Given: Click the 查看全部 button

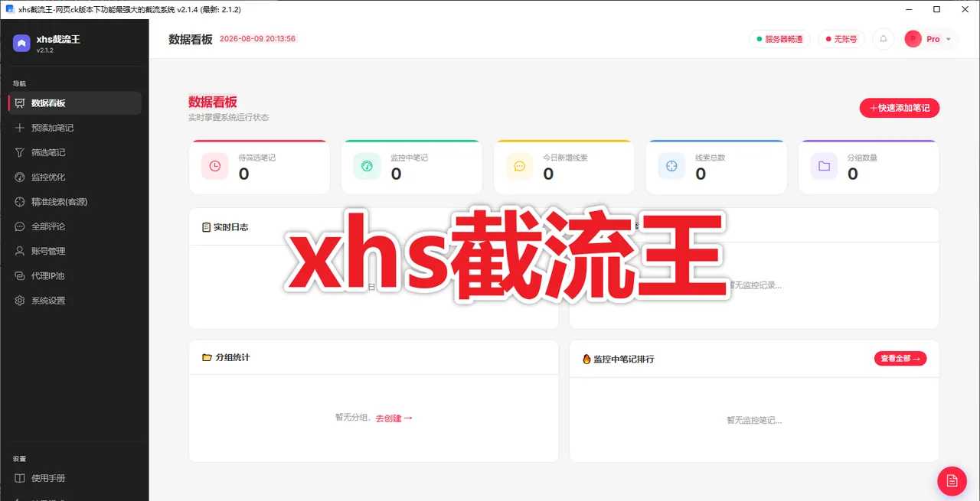Looking at the screenshot, I should [x=900, y=358].
